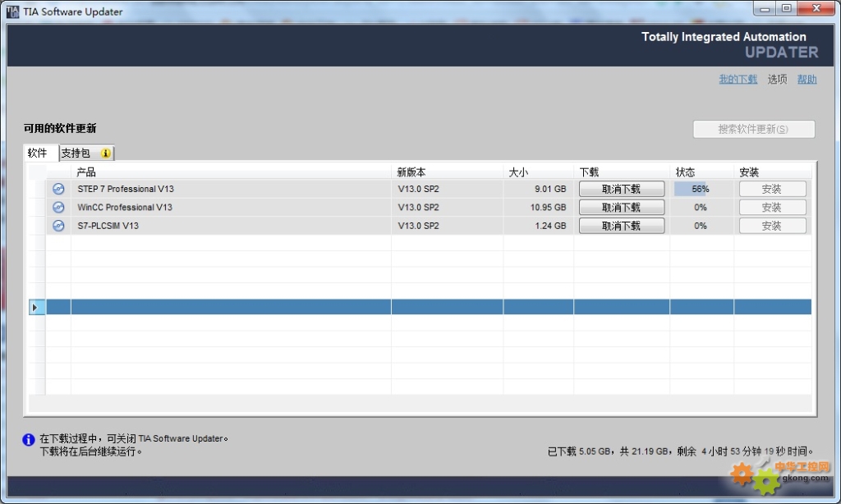Click the S7-PLCSIM V13 product icon
Screen dimensions: 841x504
(x=58, y=226)
